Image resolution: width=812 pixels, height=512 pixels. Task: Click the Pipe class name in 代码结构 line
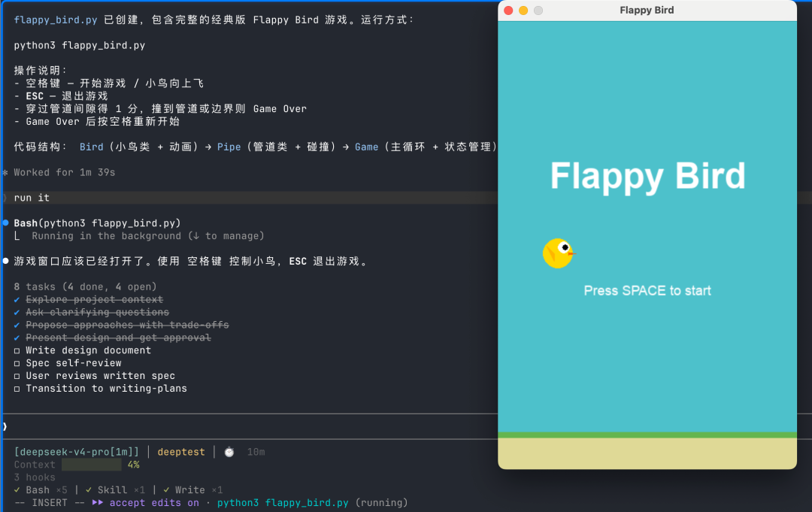[229, 147]
